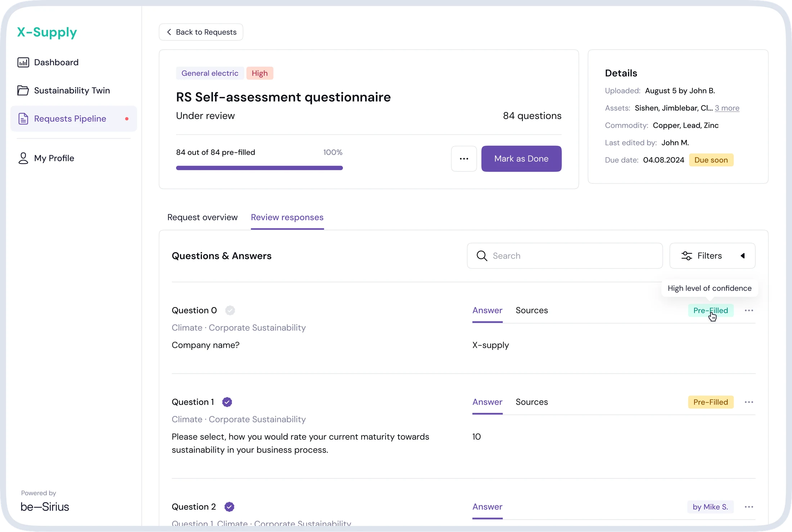Screen dimensions: 792x532
Task: Switch to the Request overview tab
Action: tap(202, 217)
